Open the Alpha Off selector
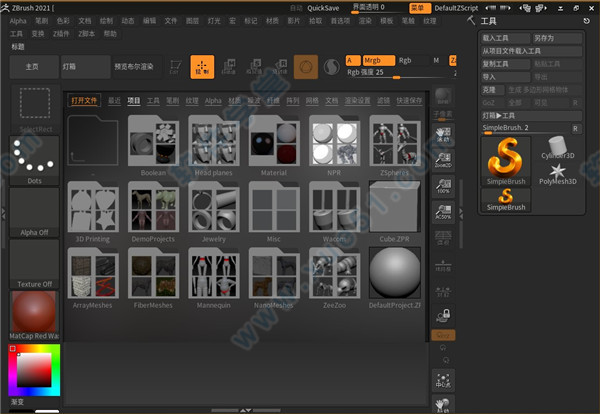This screenshot has height=414, width=600. point(36,211)
